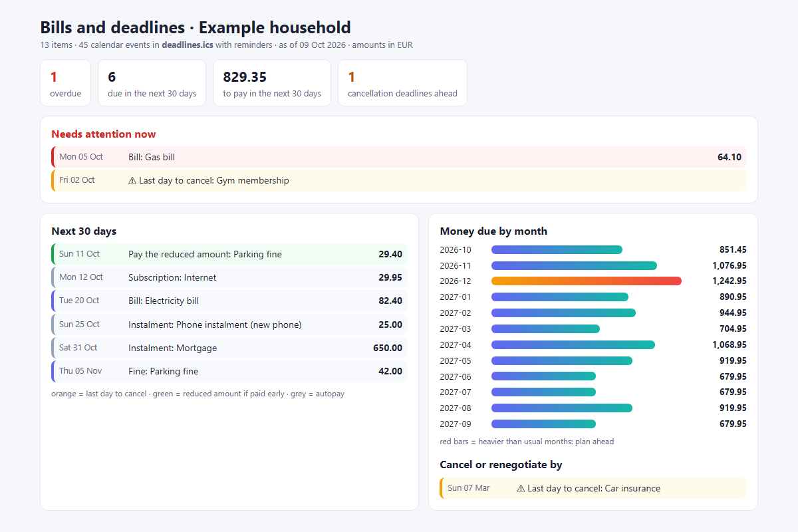This screenshot has width=798, height=532.
Task: Click the Money due by month heading
Action: click(493, 231)
